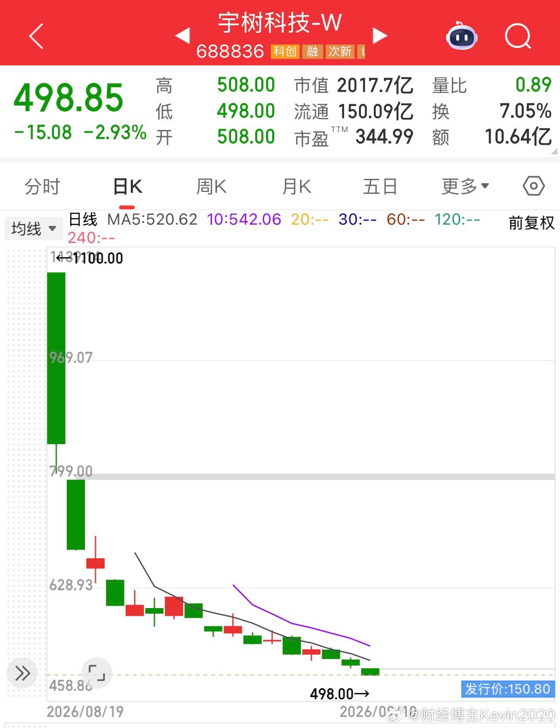Tap the change amount -15.08
Viewport: 560px width, 728px height.
(x=43, y=133)
